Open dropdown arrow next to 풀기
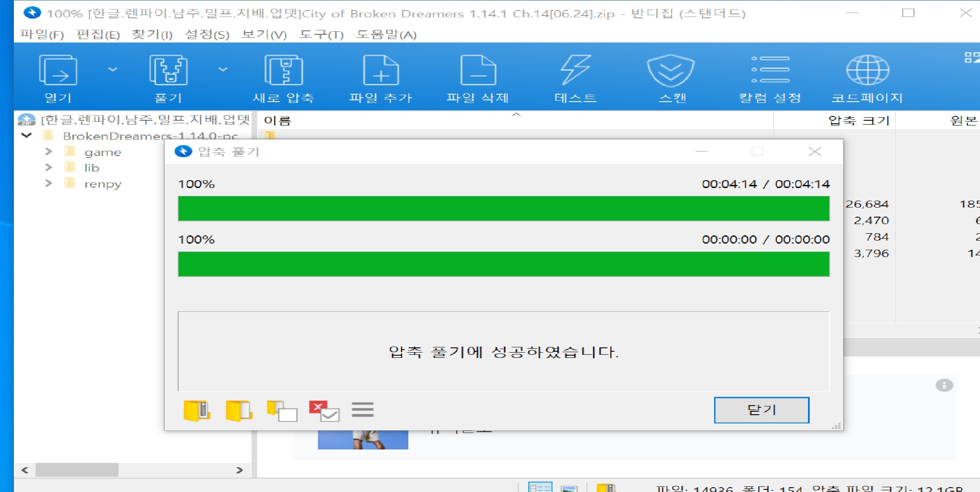The image size is (980, 492). pos(223,69)
